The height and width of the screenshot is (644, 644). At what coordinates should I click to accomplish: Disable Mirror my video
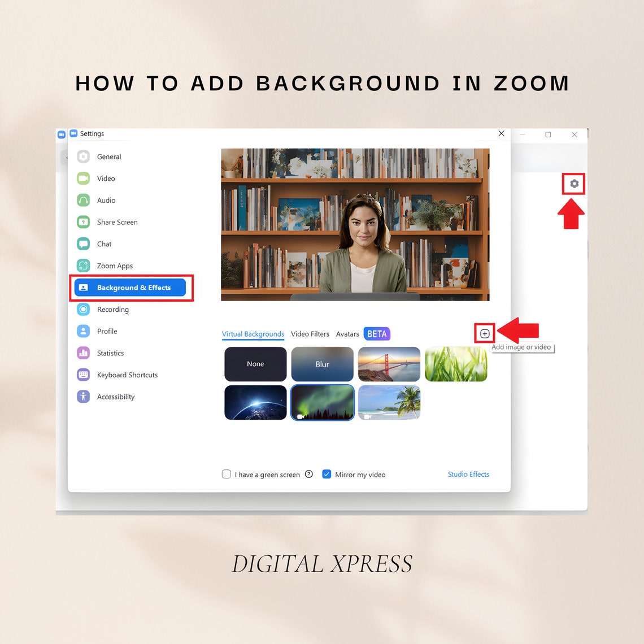pos(327,474)
